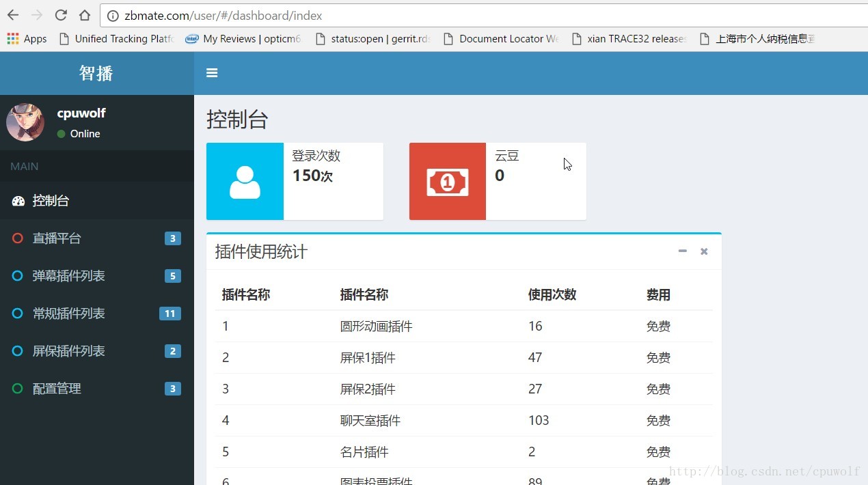
Task: Open status:open gerrit bookmark
Action: [x=373, y=39]
